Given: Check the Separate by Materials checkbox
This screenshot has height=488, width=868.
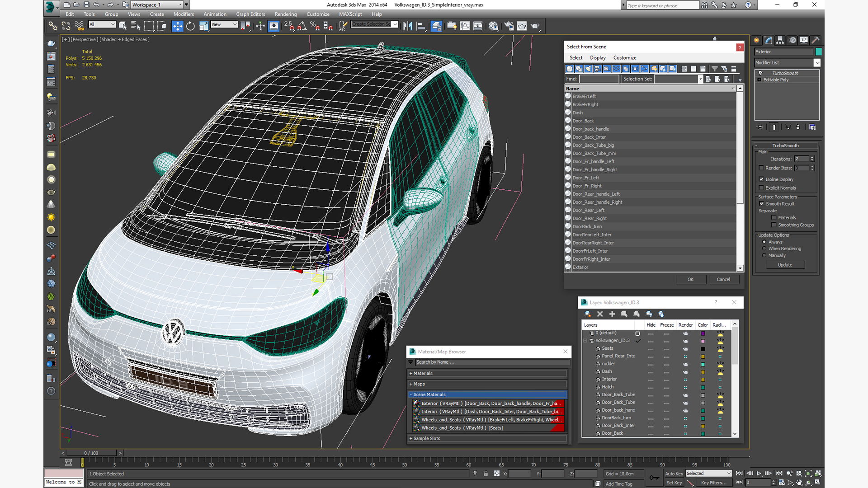Looking at the screenshot, I should [774, 218].
